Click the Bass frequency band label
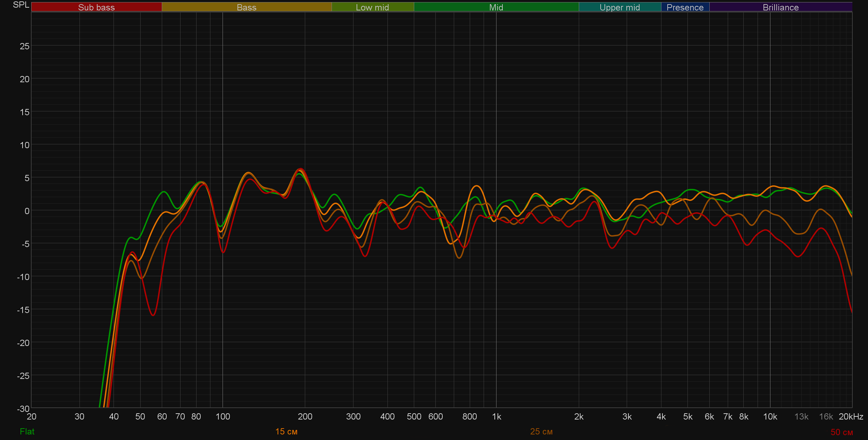Screen dimensions: 868x440 pos(247,7)
